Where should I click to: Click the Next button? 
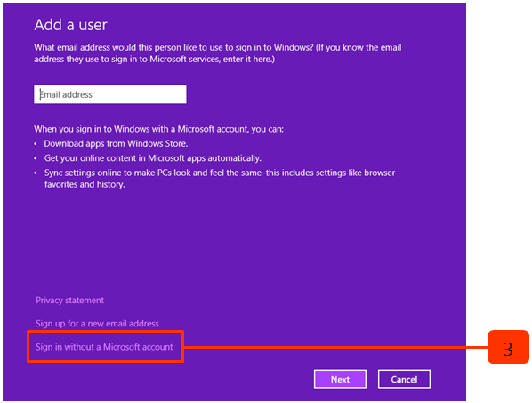click(x=340, y=379)
